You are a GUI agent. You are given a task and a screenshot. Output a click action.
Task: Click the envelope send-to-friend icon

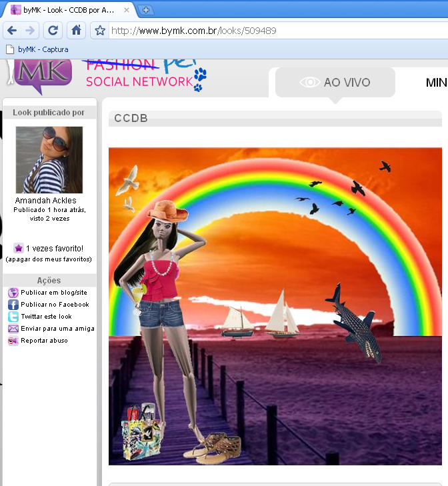point(13,329)
